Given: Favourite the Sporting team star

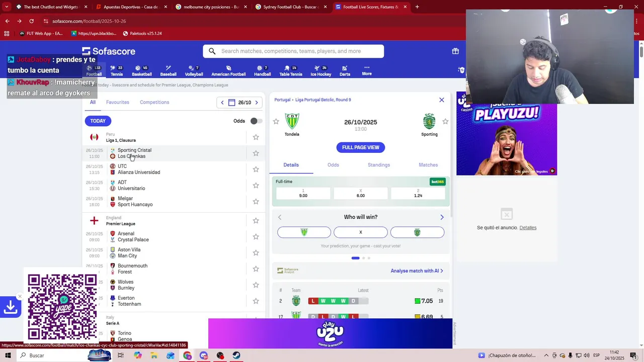Looking at the screenshot, I should click(x=445, y=122).
